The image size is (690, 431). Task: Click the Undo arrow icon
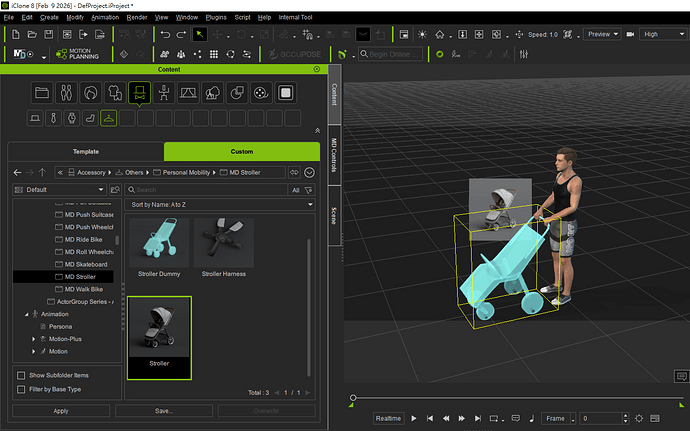coord(165,34)
